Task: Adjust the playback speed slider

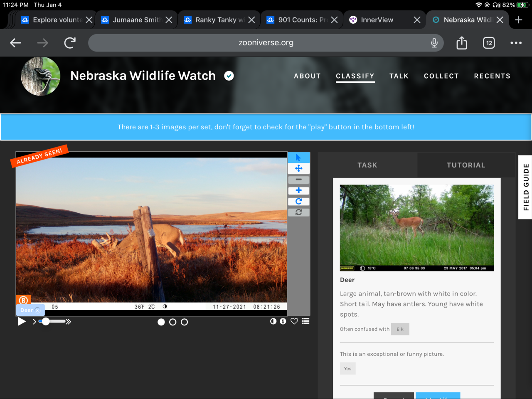Action: [52, 321]
